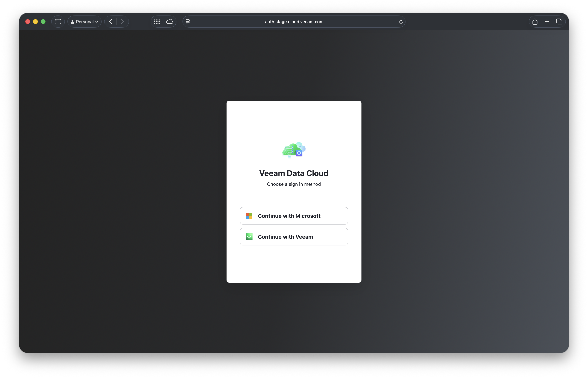
Task: Click the Veeam Data Cloud heading
Action: (294, 173)
